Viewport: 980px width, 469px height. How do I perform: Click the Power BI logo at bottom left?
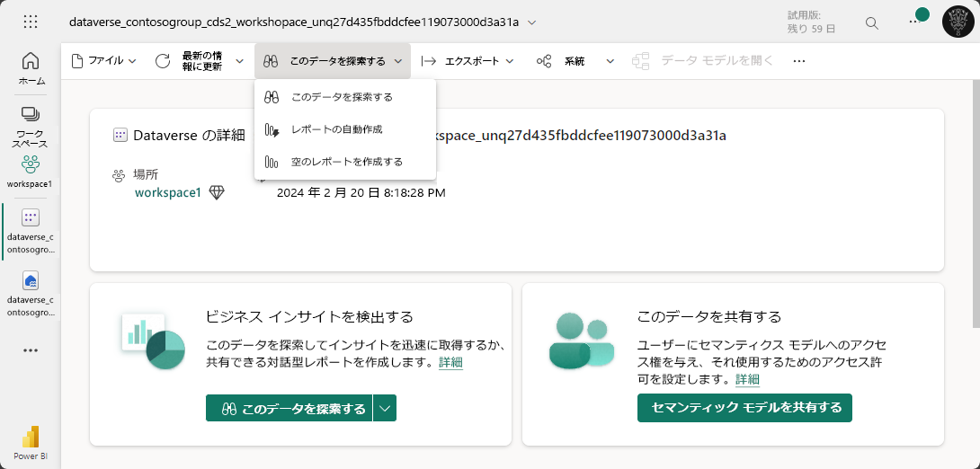pos(31,443)
